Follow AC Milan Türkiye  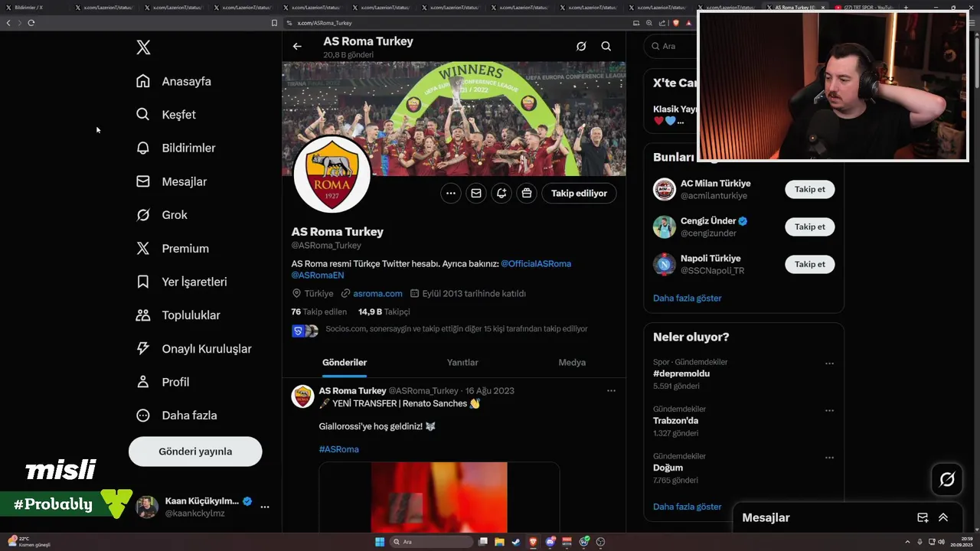810,189
